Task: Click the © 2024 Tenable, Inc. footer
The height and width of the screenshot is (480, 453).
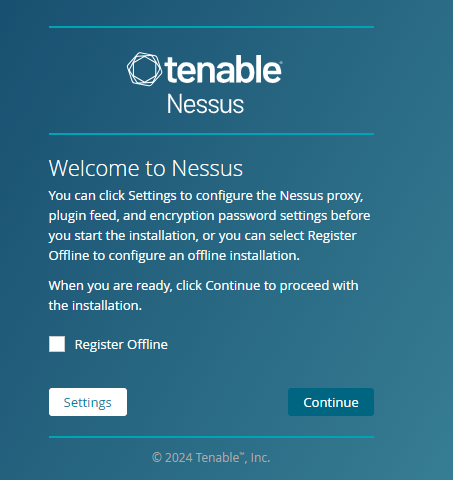Action: pos(211,457)
